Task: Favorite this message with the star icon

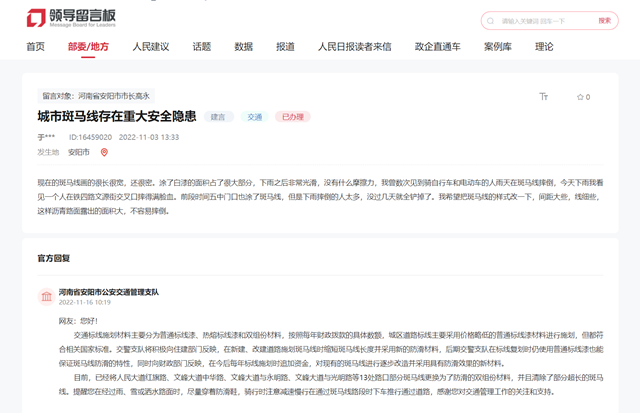Action: tap(579, 97)
